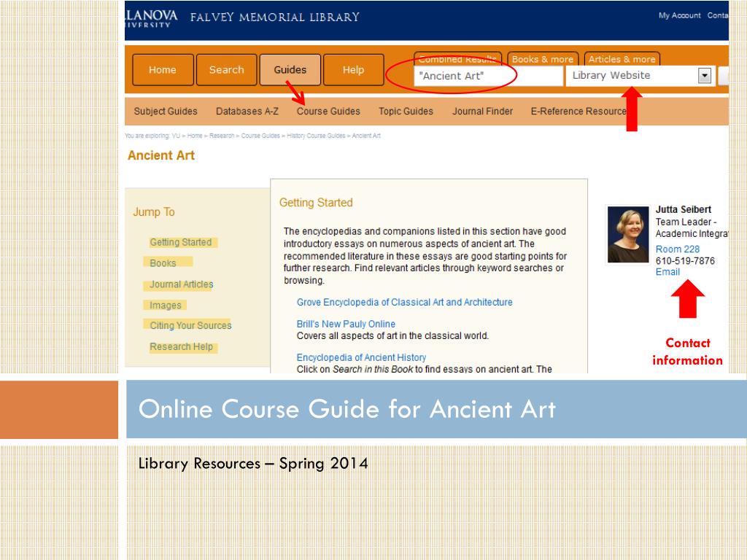Click the Room 228 link
This screenshot has height=560, width=747.
(x=678, y=249)
